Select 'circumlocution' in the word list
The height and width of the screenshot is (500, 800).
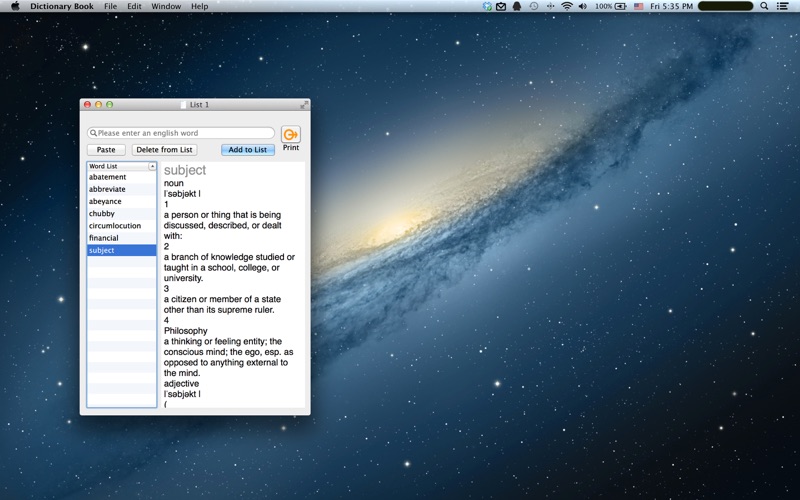point(115,226)
